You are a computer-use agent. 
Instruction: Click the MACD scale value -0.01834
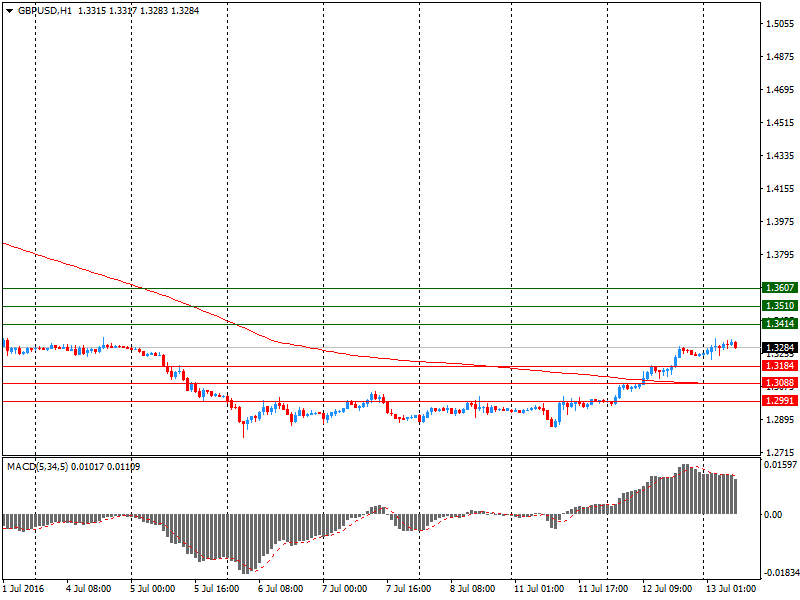coord(780,573)
